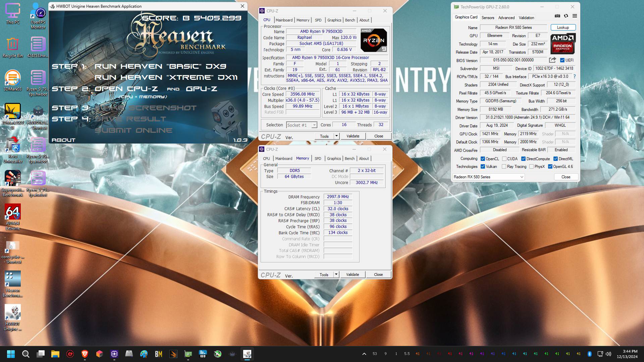Screen dimensions: 644x362
Task: Click the GPU-Z refresh icon
Action: pos(566,16)
